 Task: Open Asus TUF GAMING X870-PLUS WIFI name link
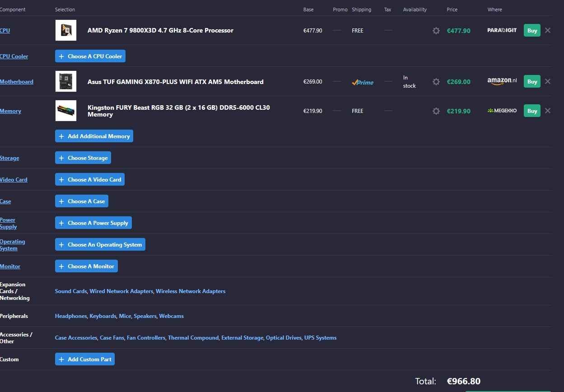(x=175, y=82)
